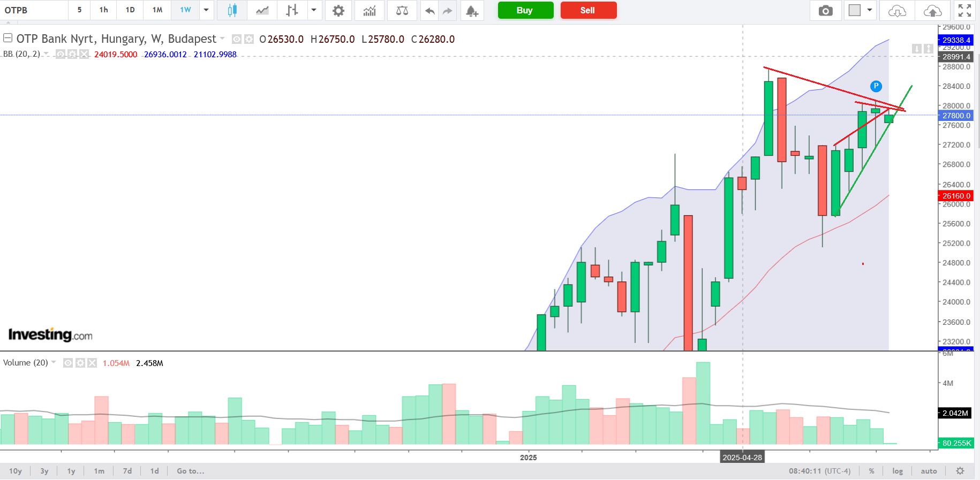The height and width of the screenshot is (480, 980).
Task: Open chart properties via the gear icon
Action: coord(338,10)
